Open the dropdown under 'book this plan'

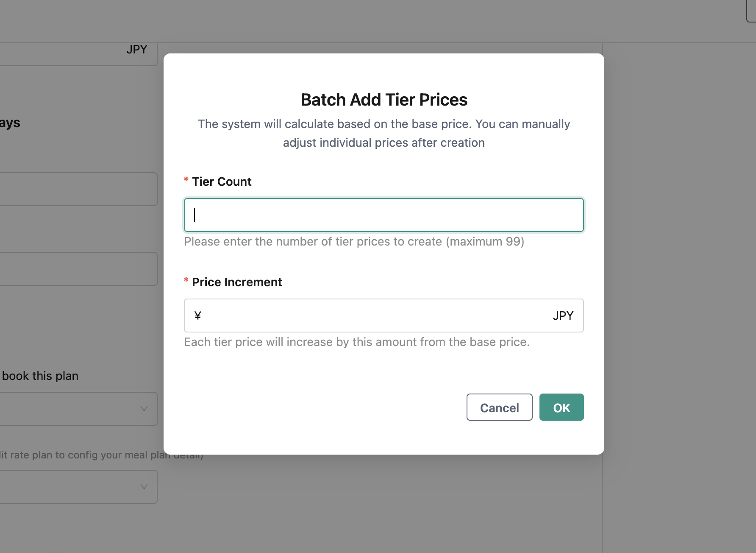(x=76, y=409)
